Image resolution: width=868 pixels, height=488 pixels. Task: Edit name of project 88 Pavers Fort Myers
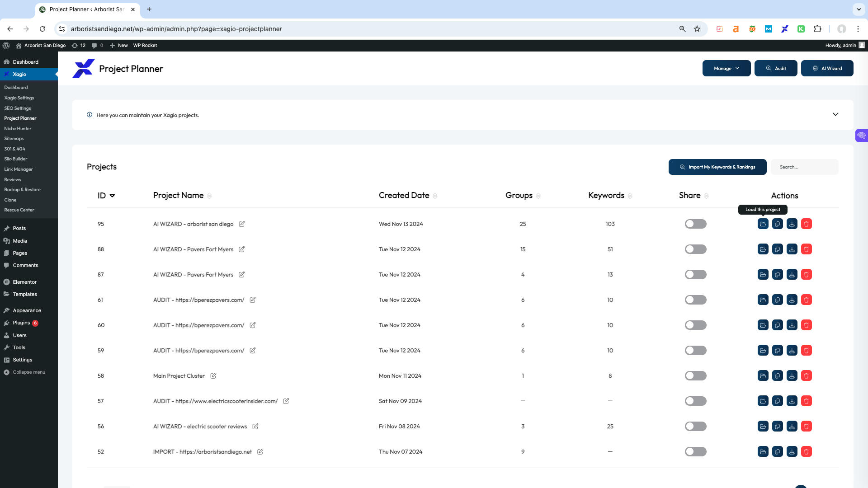(x=242, y=249)
